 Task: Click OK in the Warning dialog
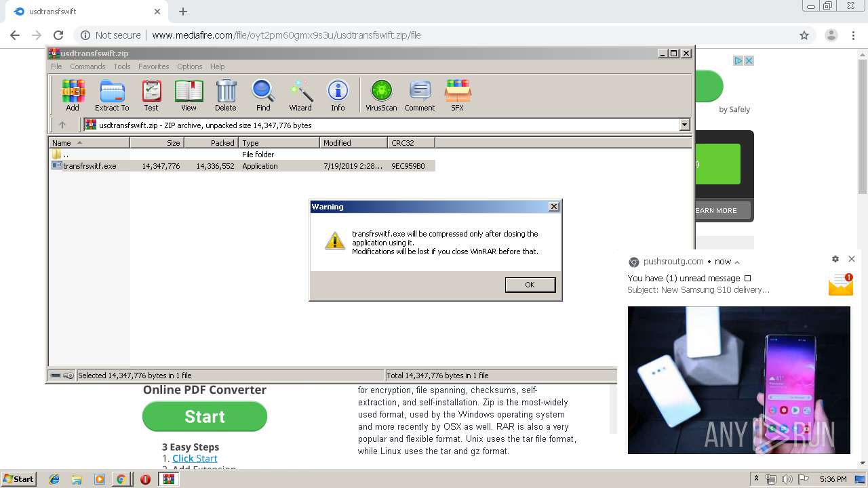tap(530, 285)
